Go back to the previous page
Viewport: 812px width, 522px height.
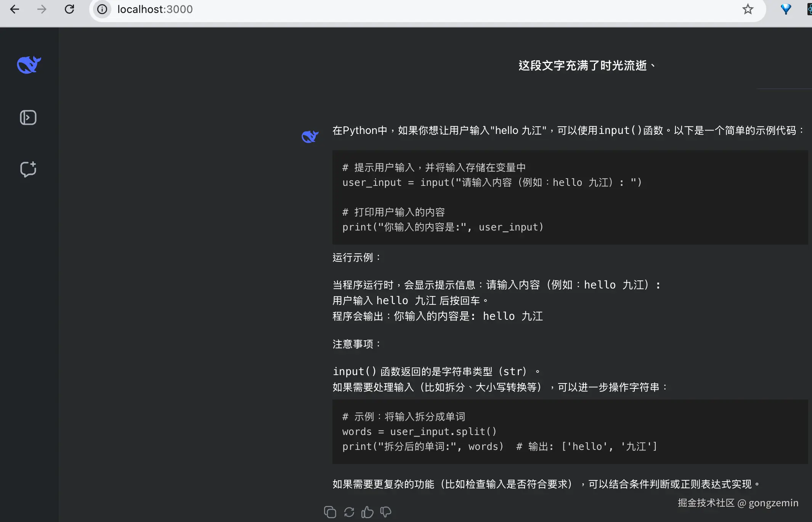[14, 9]
